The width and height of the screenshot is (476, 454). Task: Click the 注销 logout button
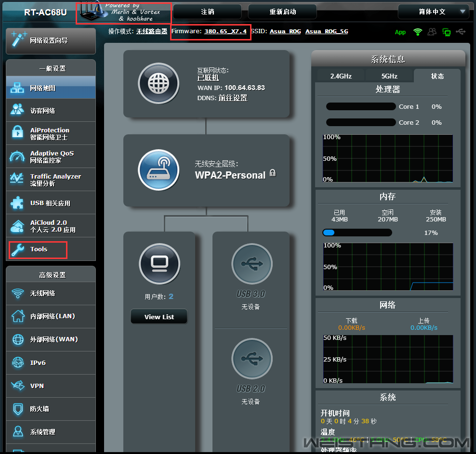[x=207, y=12]
